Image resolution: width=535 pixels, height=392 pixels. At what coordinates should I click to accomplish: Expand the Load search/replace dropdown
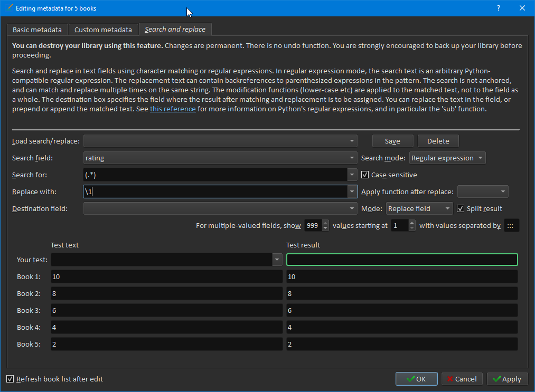[220, 141]
